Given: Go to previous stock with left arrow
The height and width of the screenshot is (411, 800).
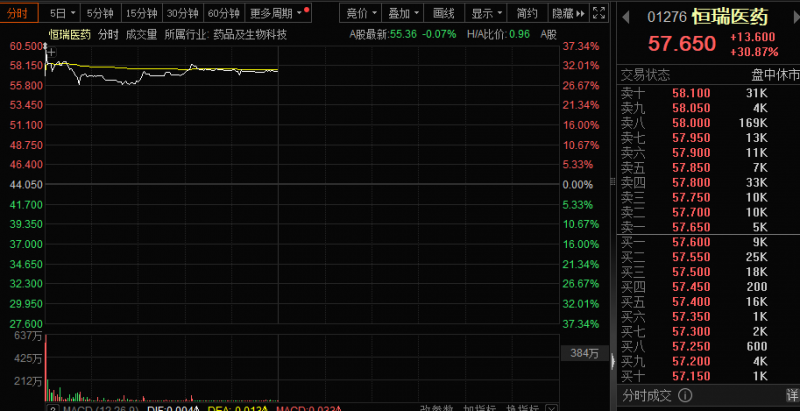Looking at the screenshot, I should tap(626, 17).
